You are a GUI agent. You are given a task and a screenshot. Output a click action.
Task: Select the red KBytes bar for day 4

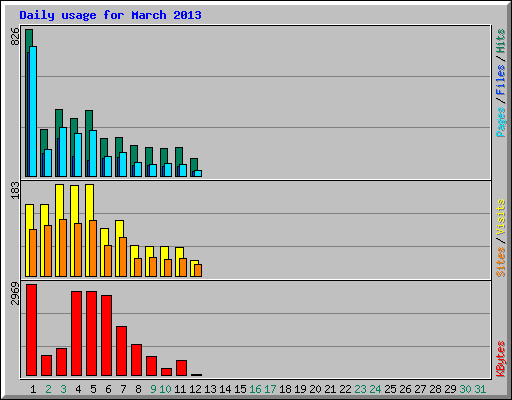pyautogui.click(x=76, y=334)
